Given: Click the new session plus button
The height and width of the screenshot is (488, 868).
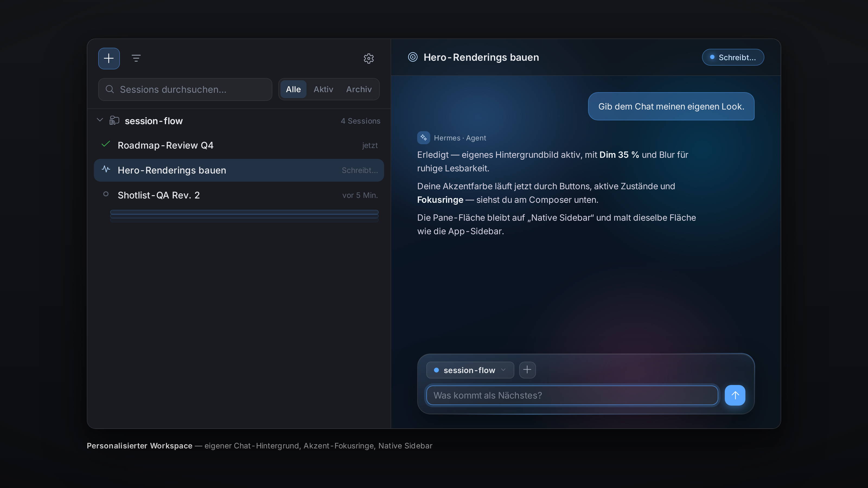Looking at the screenshot, I should coord(109,58).
